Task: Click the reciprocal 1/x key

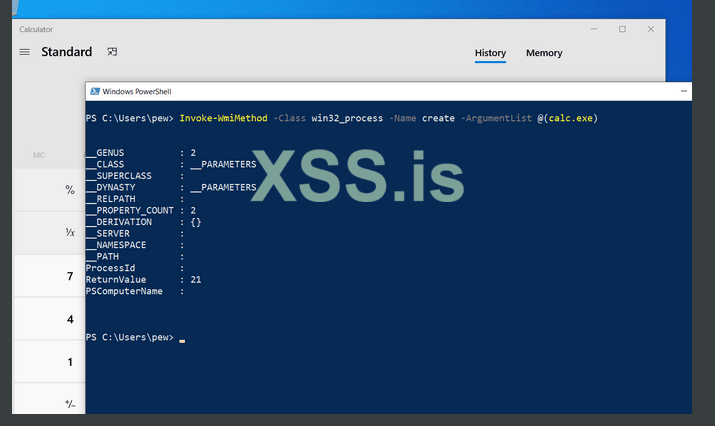Action: point(50,233)
